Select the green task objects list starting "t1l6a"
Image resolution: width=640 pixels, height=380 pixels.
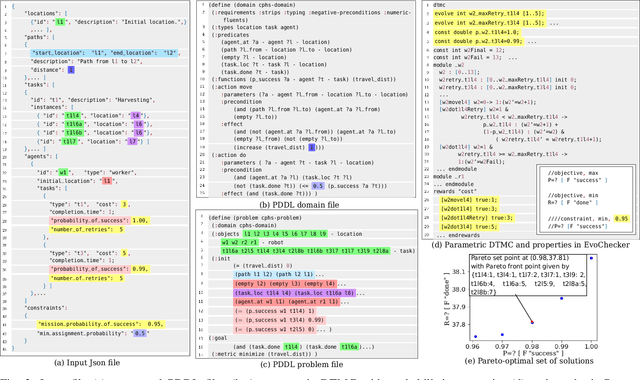click(x=306, y=251)
